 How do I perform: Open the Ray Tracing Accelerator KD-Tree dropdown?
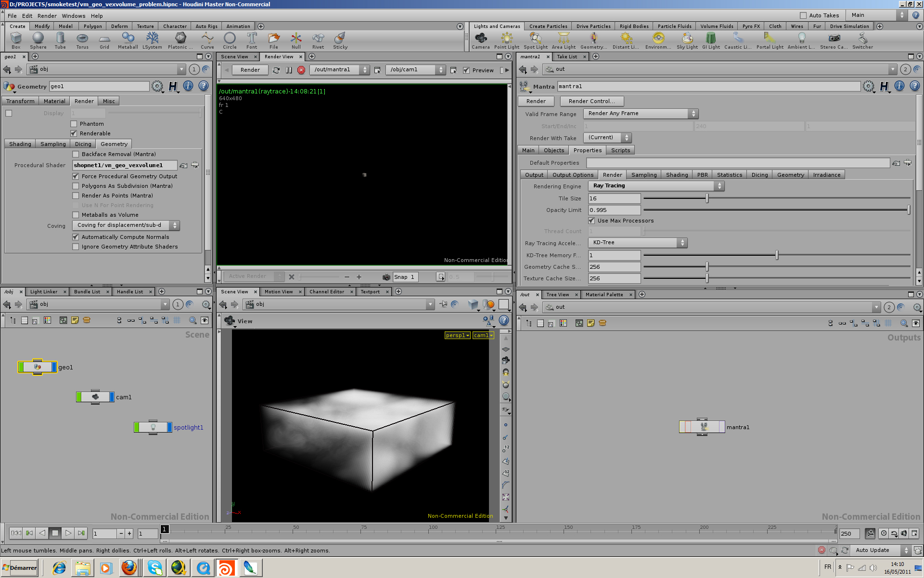click(x=638, y=243)
